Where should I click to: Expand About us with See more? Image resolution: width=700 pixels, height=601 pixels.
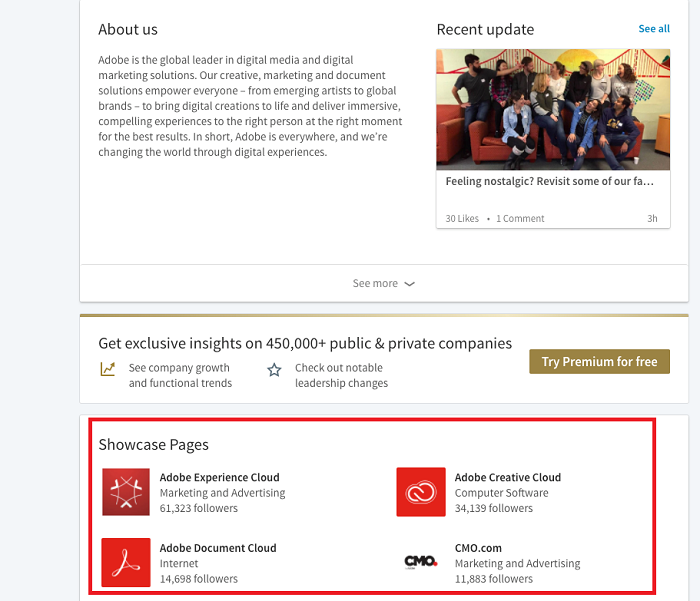(x=376, y=284)
